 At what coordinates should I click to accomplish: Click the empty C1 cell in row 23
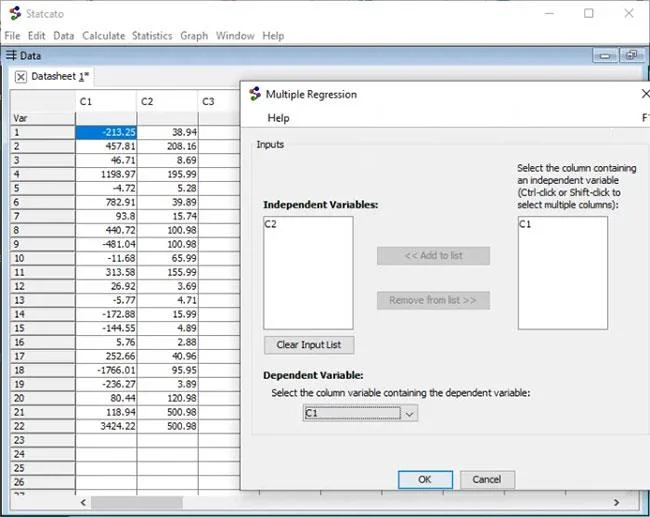pos(106,440)
